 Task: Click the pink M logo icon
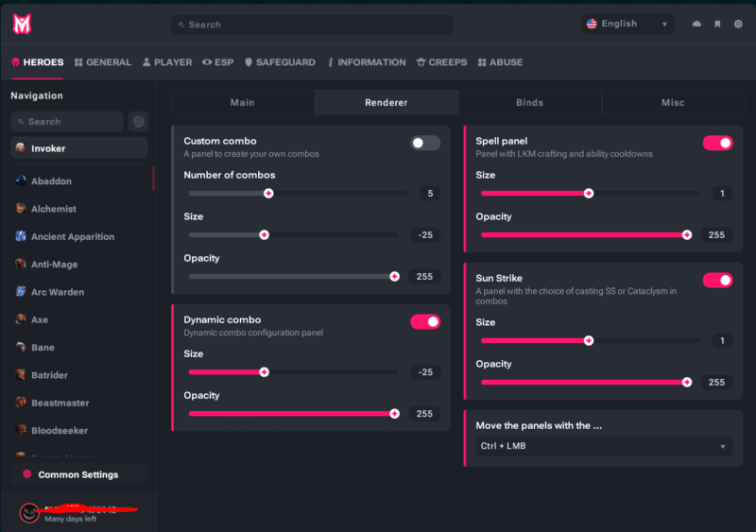[22, 24]
